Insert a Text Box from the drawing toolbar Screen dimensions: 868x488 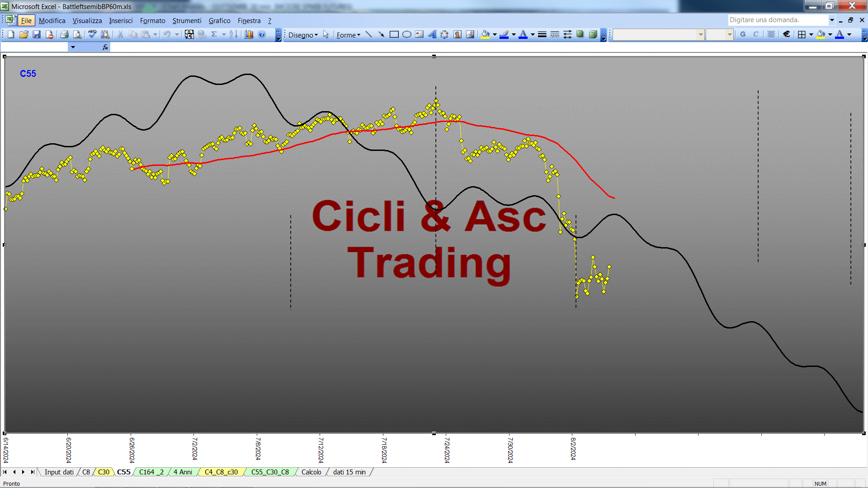pos(419,34)
